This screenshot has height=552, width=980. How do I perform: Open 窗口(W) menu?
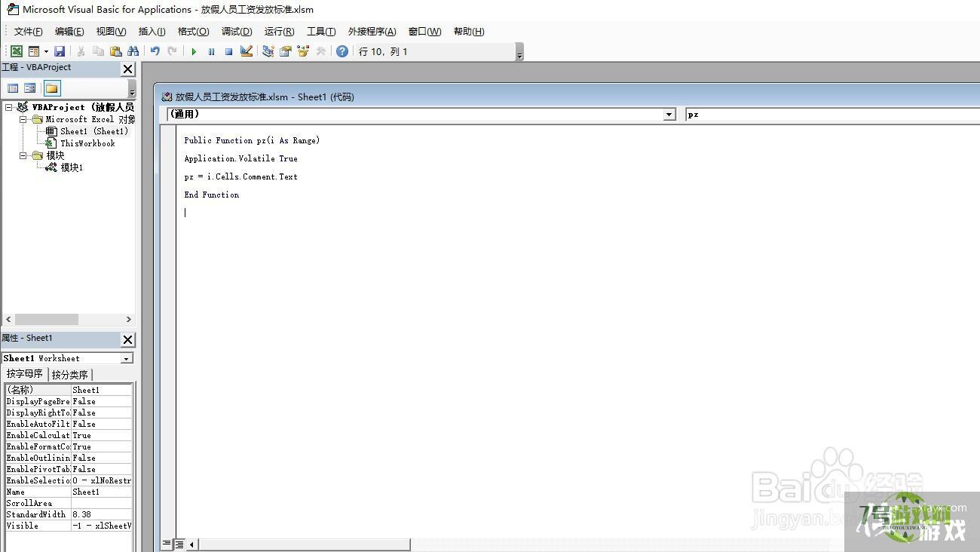click(424, 31)
